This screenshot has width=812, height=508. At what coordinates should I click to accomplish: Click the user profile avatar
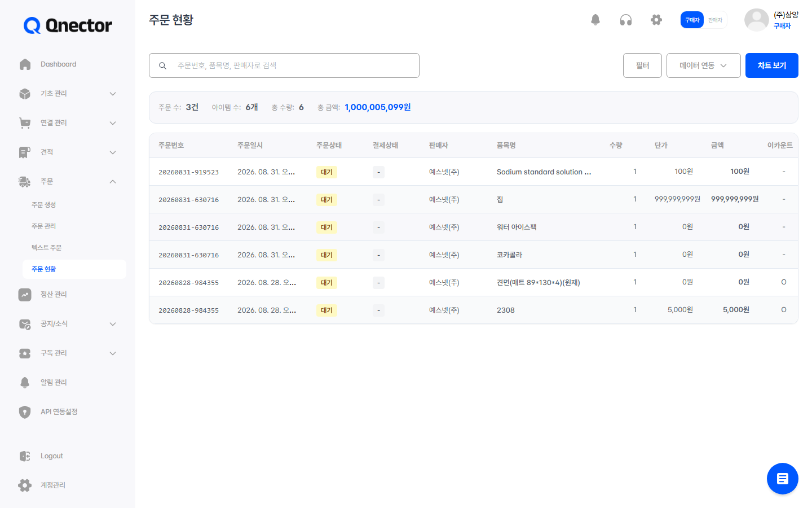click(757, 20)
